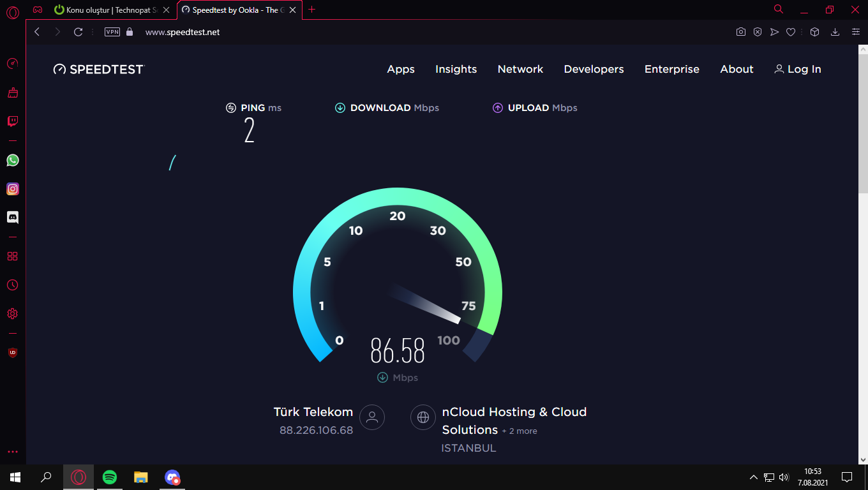Open the Windows Start menu
The image size is (868, 490).
point(15,477)
